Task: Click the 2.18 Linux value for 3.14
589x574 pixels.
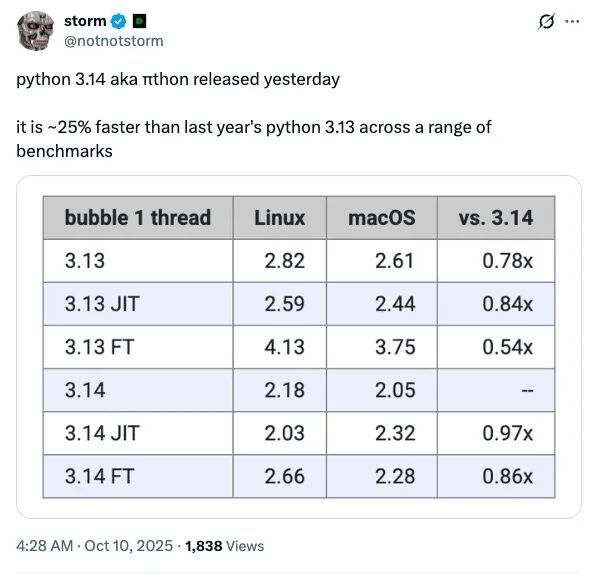Action: click(x=284, y=390)
